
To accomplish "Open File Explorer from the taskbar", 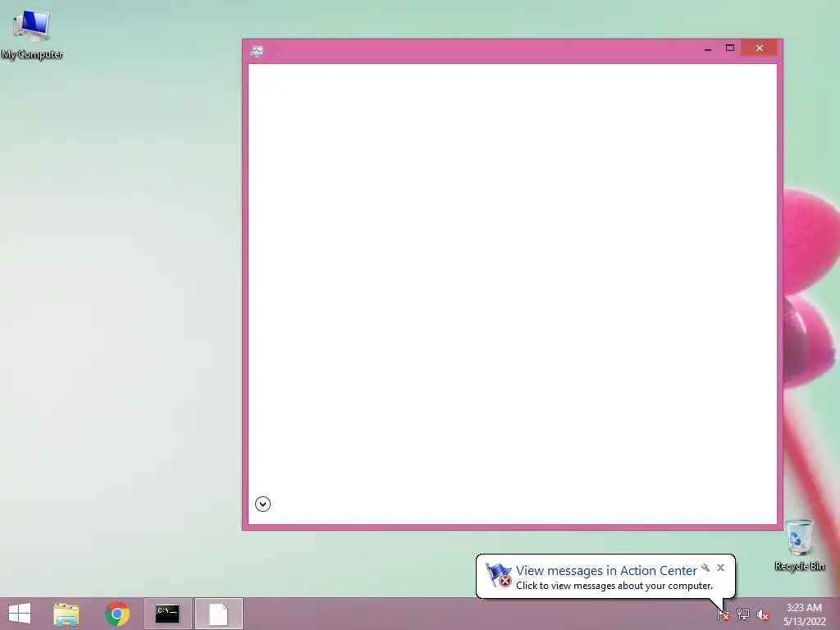I will 66,614.
